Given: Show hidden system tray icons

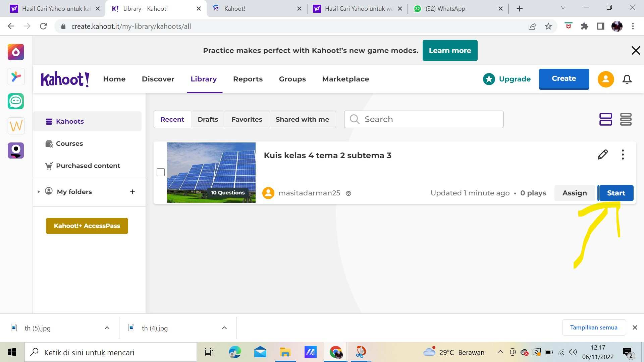Looking at the screenshot, I should pyautogui.click(x=500, y=352).
